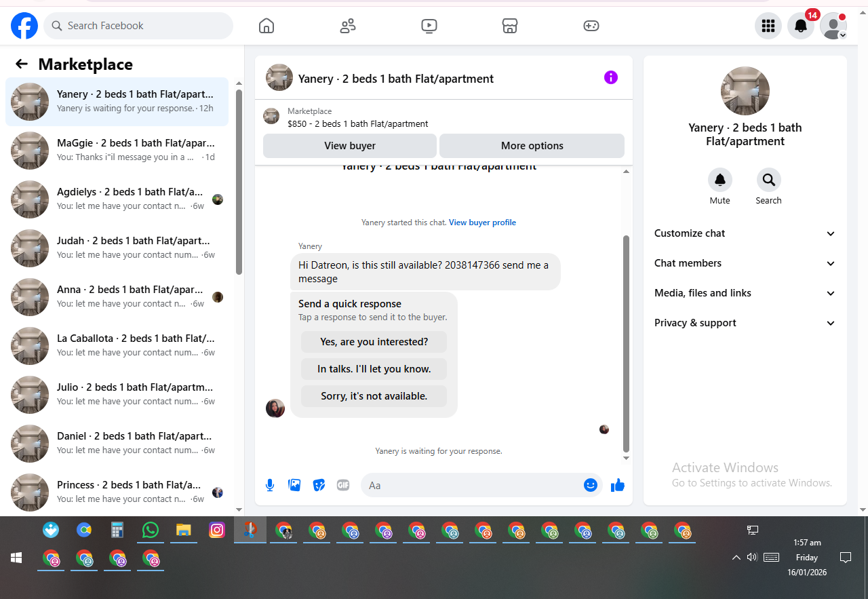The height and width of the screenshot is (599, 868).
Task: Expand the Privacy & support section
Action: (x=745, y=323)
